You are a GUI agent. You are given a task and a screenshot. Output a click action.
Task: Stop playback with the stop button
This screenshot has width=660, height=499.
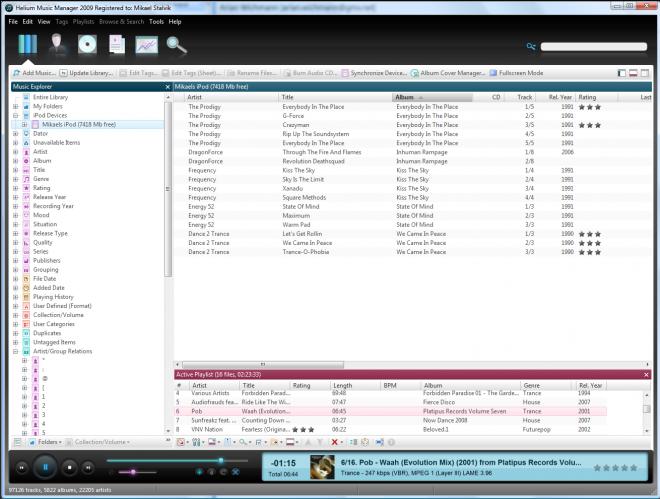(69, 467)
